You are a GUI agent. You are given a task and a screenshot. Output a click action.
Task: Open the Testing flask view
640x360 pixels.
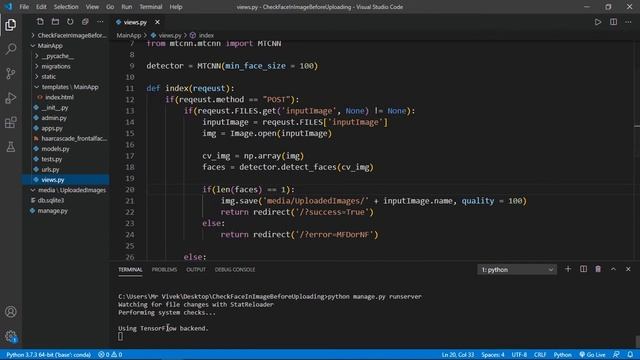tap(11, 147)
